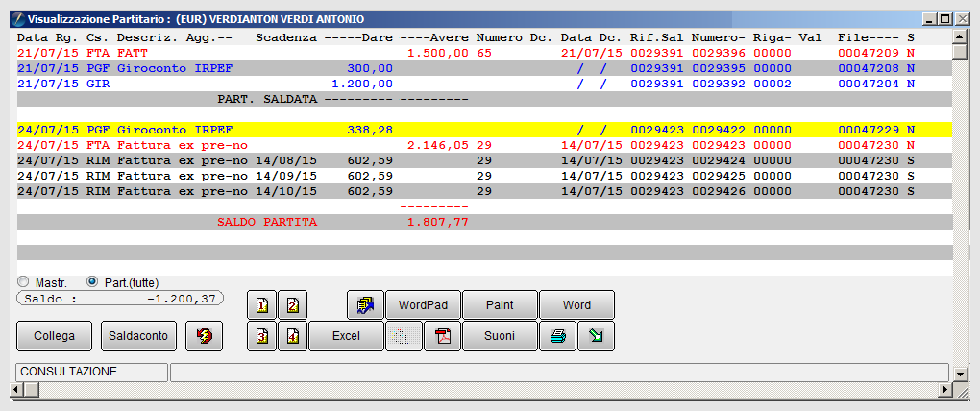Open page 2 document icon

tap(293, 304)
